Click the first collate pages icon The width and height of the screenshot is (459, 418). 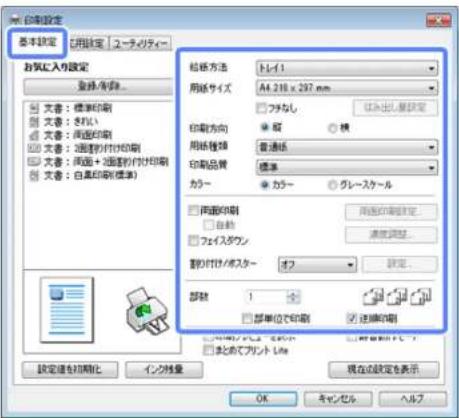point(373,296)
